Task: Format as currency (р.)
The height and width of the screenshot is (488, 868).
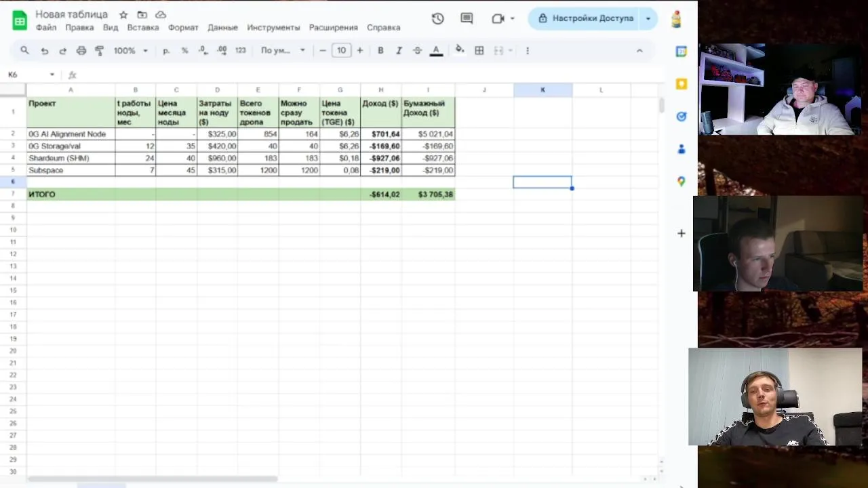Action: (166, 50)
